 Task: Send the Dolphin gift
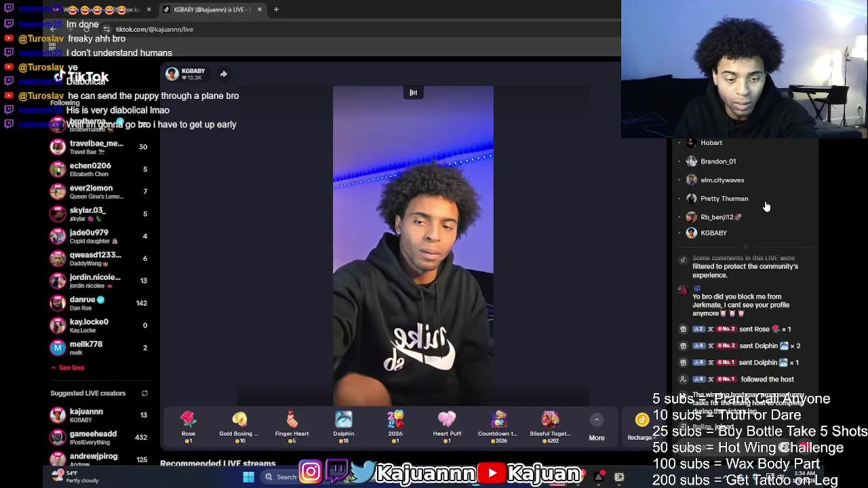point(343,427)
